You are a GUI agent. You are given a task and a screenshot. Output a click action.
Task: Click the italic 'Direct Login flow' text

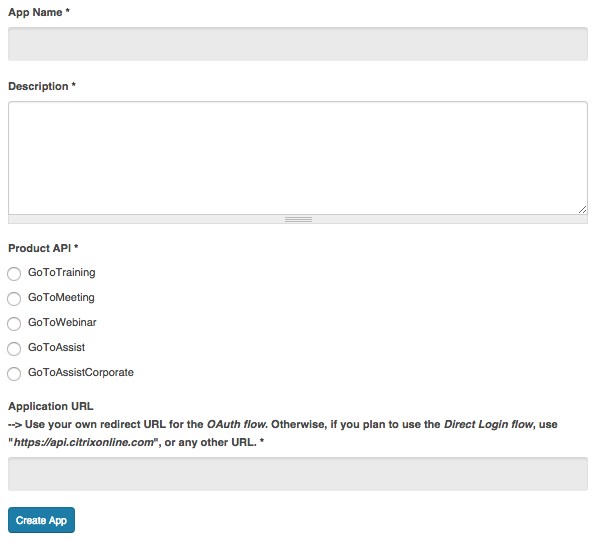coord(488,424)
